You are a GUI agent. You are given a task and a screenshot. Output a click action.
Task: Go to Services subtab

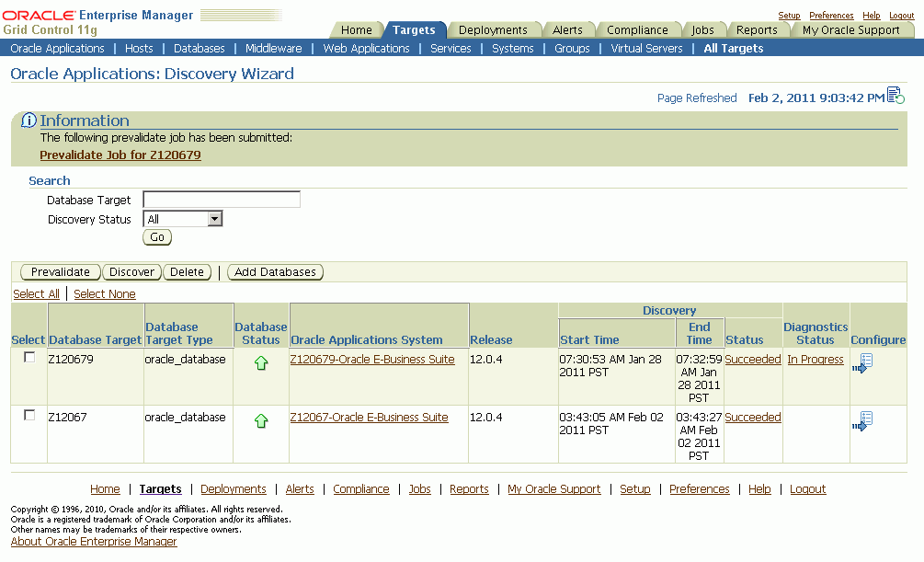(451, 49)
